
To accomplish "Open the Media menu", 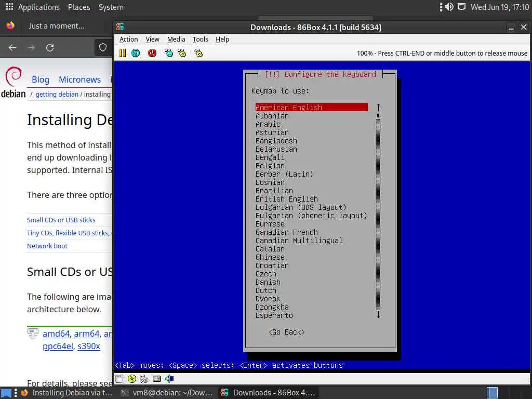I will (x=176, y=39).
